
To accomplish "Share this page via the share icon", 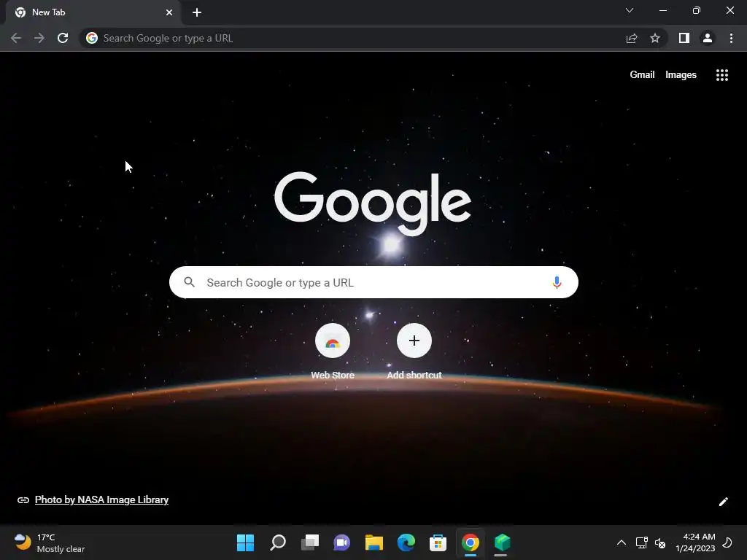I will pos(632,38).
